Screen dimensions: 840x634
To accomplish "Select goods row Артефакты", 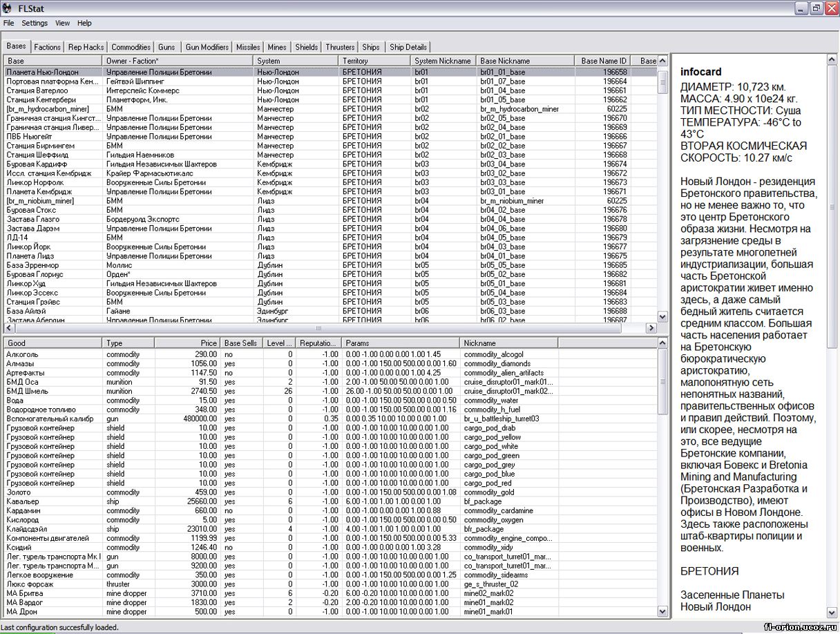I will coord(330,372).
